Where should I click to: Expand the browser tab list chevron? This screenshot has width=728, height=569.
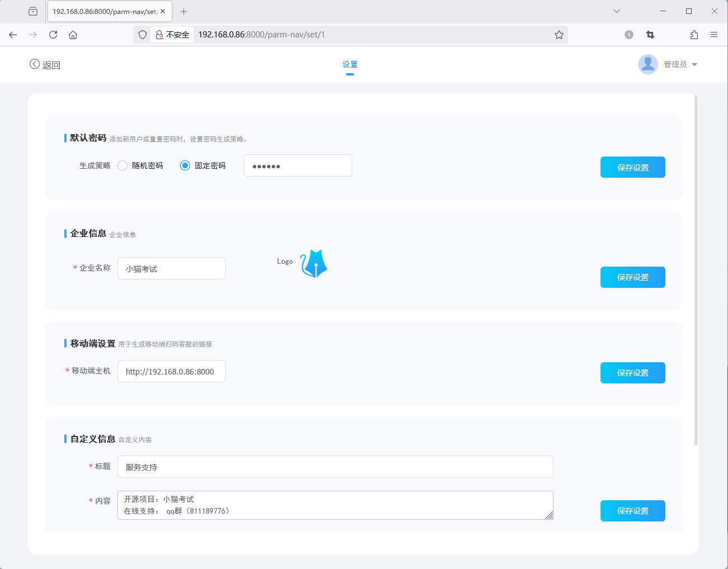click(x=616, y=11)
